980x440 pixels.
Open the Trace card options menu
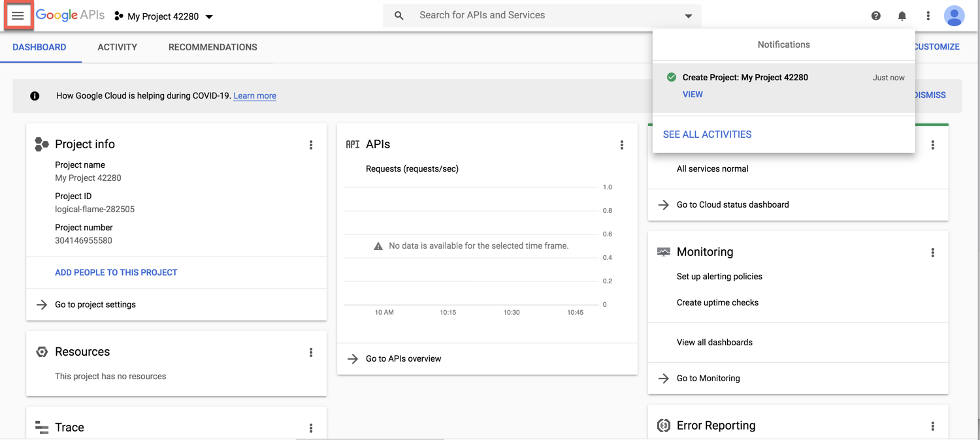(311, 428)
